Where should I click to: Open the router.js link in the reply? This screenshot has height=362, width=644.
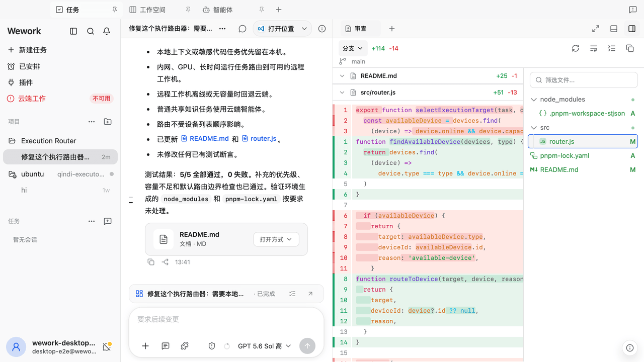(x=259, y=139)
